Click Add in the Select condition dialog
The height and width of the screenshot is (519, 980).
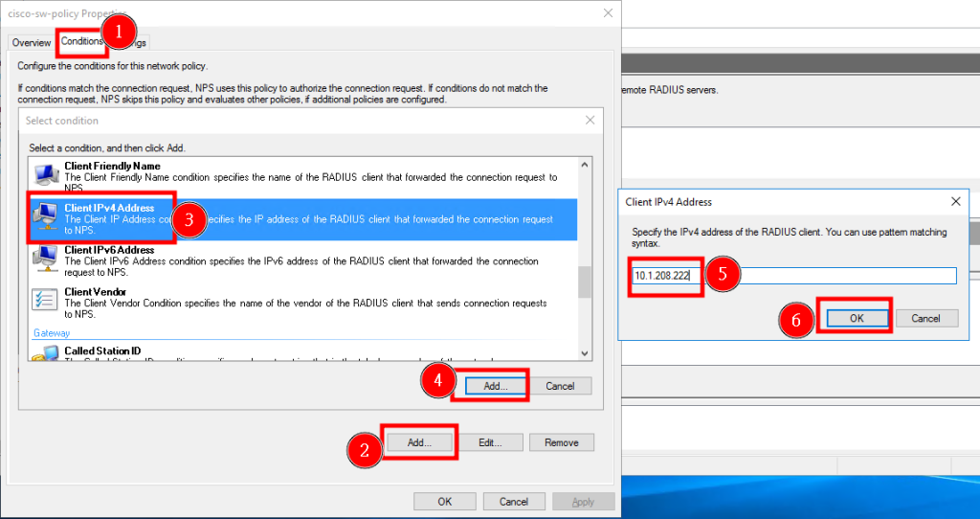tap(496, 386)
